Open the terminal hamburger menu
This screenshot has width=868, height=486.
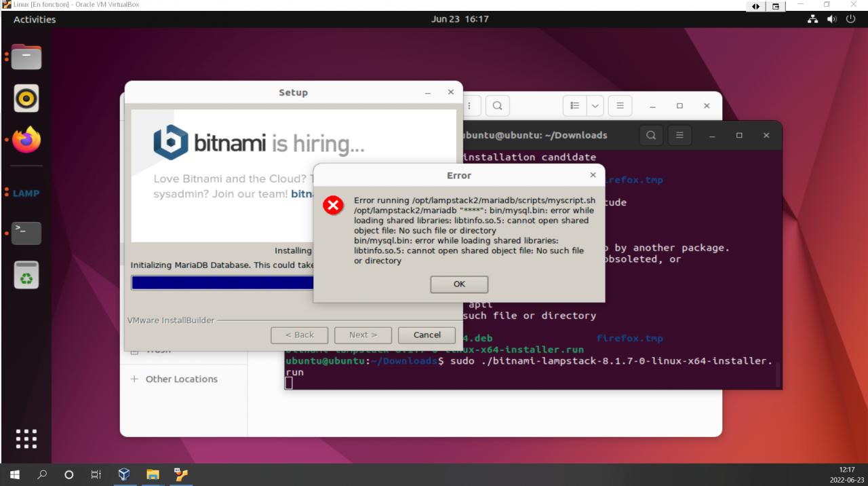679,135
